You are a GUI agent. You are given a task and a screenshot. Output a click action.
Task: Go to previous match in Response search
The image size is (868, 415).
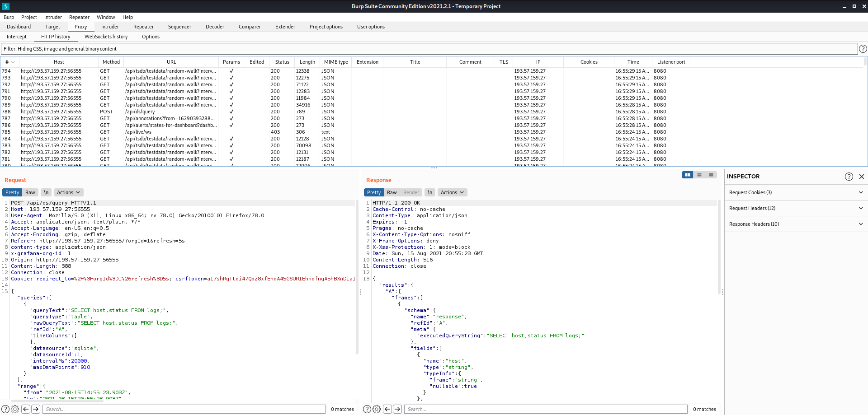click(387, 409)
